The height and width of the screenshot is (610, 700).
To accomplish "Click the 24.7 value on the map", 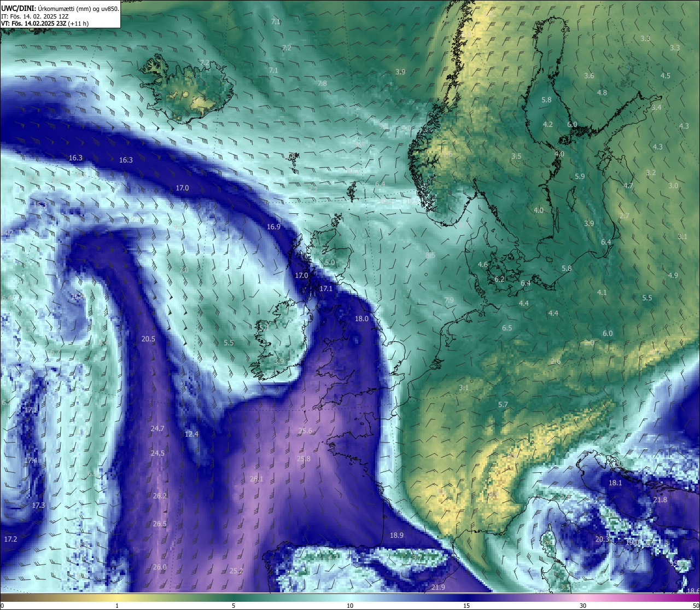I will [157, 428].
